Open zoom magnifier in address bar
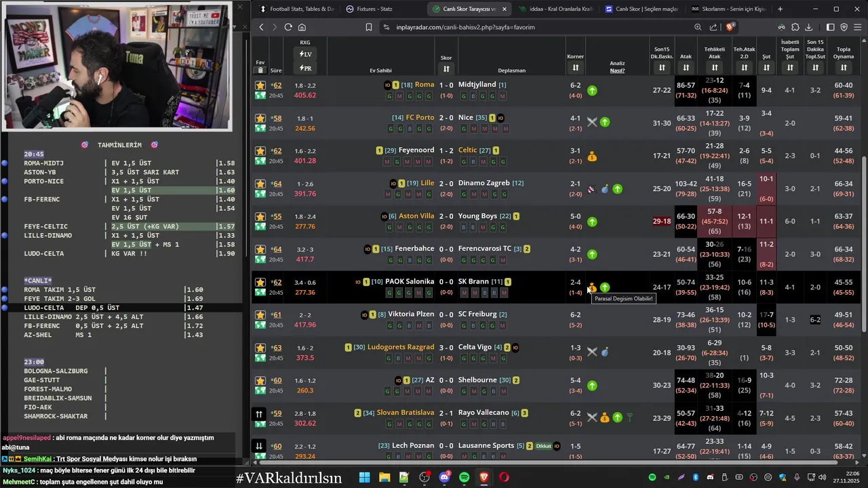This screenshot has width=868, height=488. tap(698, 27)
